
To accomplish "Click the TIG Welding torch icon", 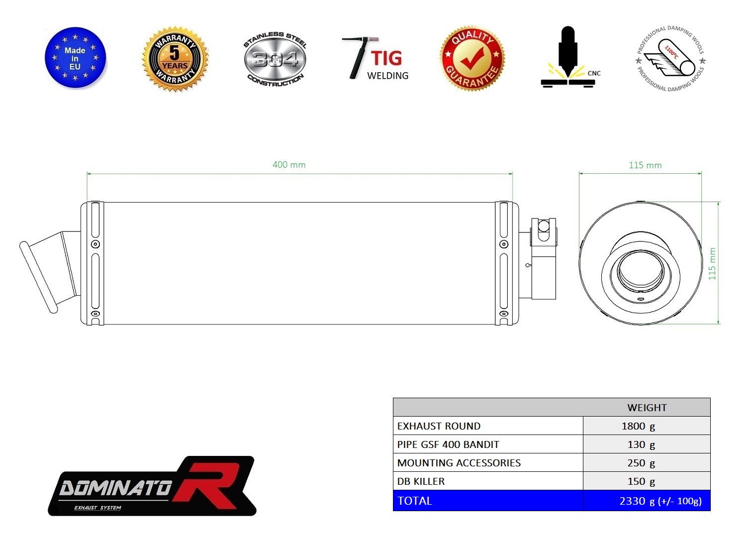I will [x=376, y=58].
